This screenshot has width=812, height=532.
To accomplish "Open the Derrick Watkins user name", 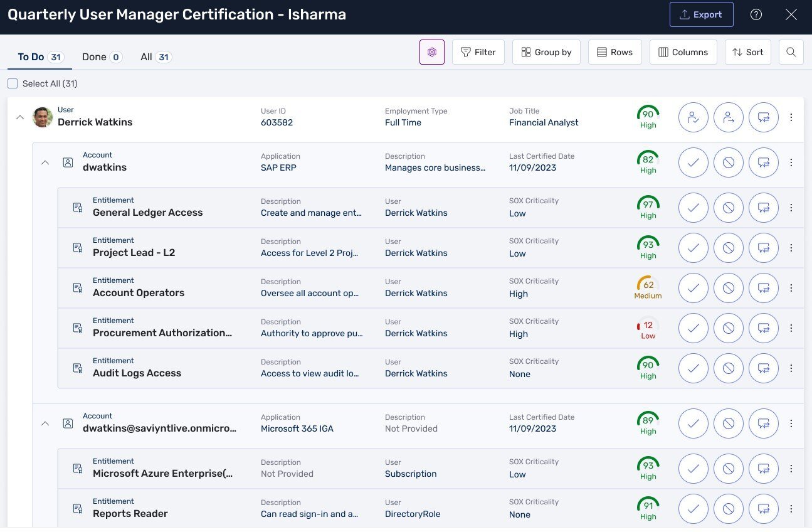I will click(x=95, y=122).
